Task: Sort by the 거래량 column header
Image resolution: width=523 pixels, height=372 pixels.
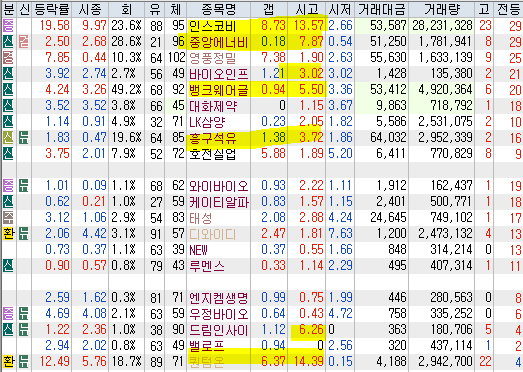Action: point(442,9)
